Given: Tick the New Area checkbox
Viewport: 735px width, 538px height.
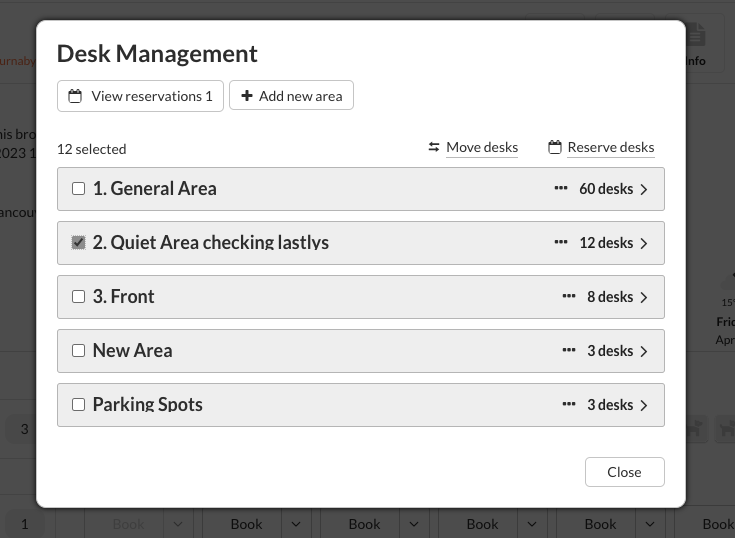Looking at the screenshot, I should click(x=79, y=350).
